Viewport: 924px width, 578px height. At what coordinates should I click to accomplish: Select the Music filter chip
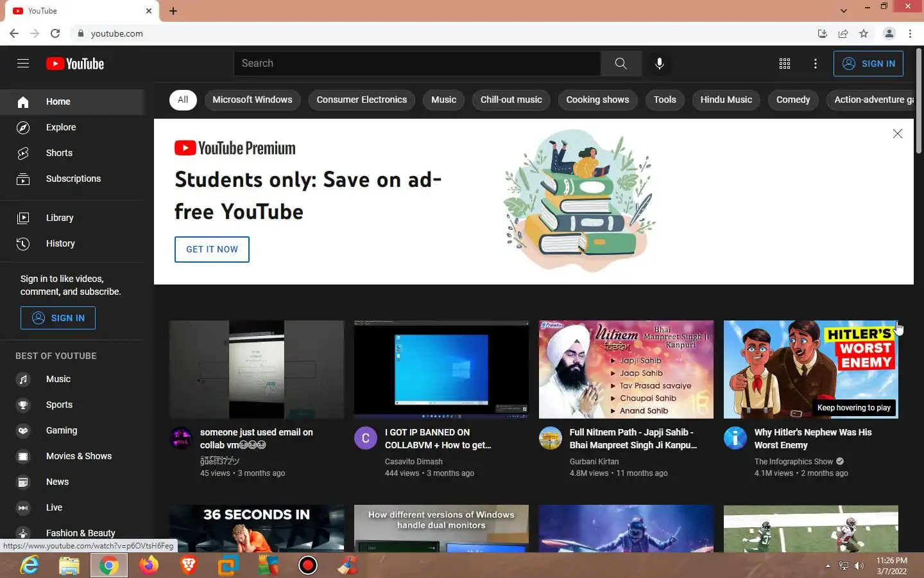443,100
